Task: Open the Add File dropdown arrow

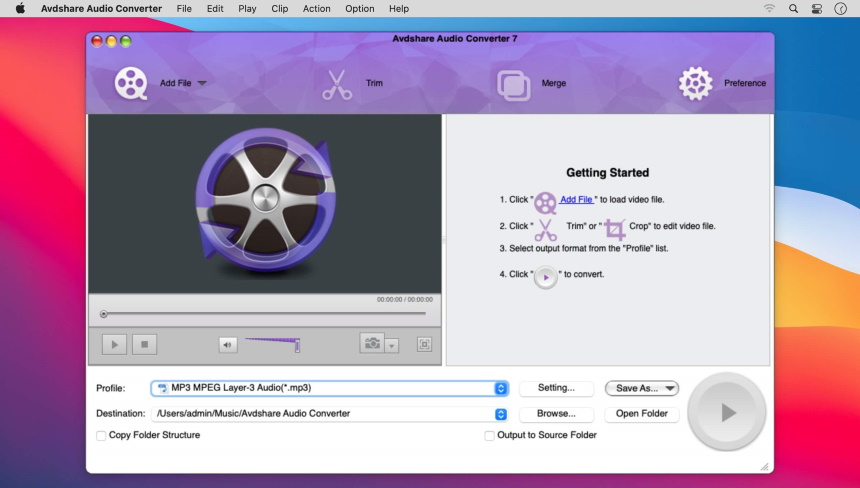Action: pos(202,83)
